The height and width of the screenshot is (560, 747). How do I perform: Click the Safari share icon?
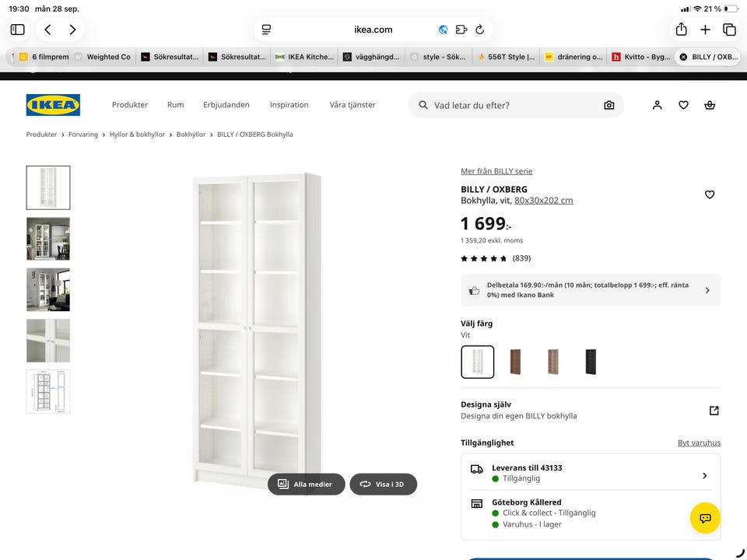tap(682, 30)
